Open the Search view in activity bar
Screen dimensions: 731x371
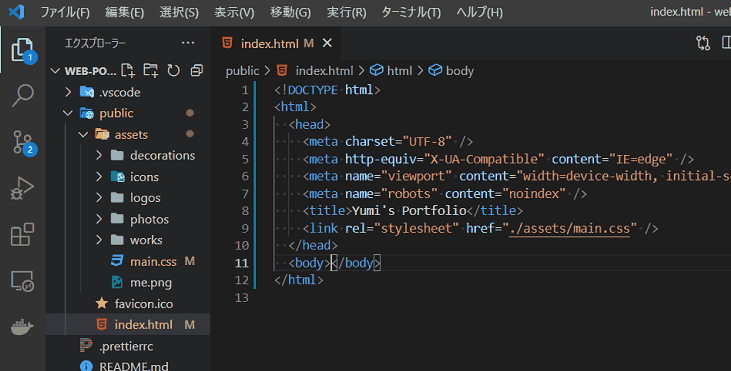tap(23, 96)
